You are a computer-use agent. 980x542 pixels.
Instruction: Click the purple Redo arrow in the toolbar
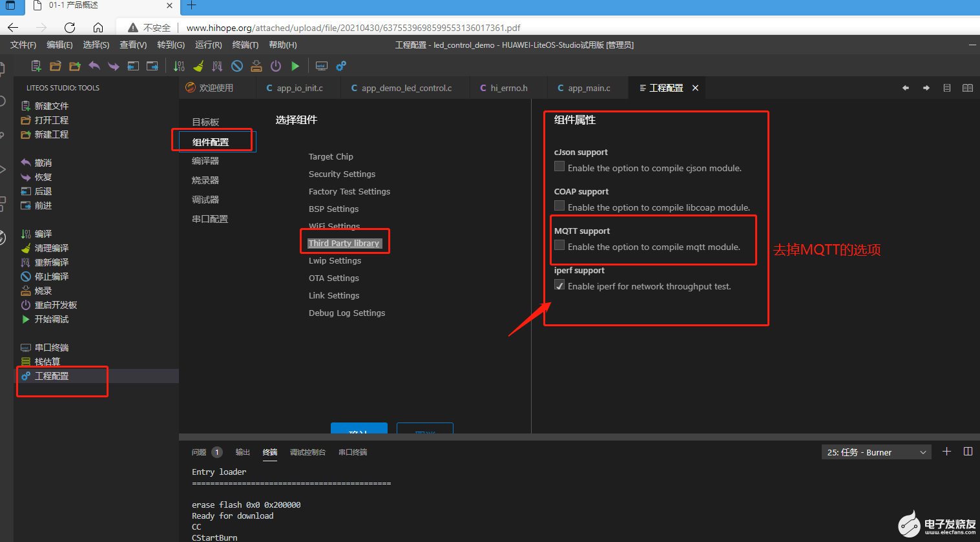coord(114,66)
